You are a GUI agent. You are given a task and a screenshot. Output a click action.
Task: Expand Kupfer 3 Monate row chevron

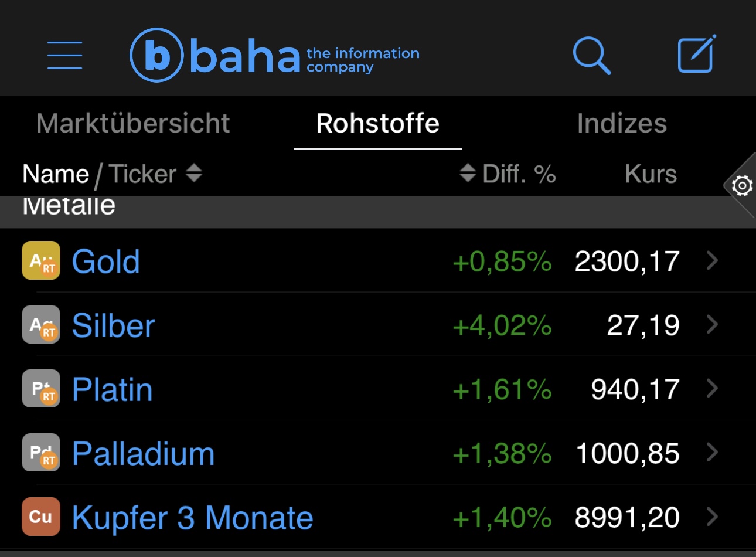click(x=712, y=517)
